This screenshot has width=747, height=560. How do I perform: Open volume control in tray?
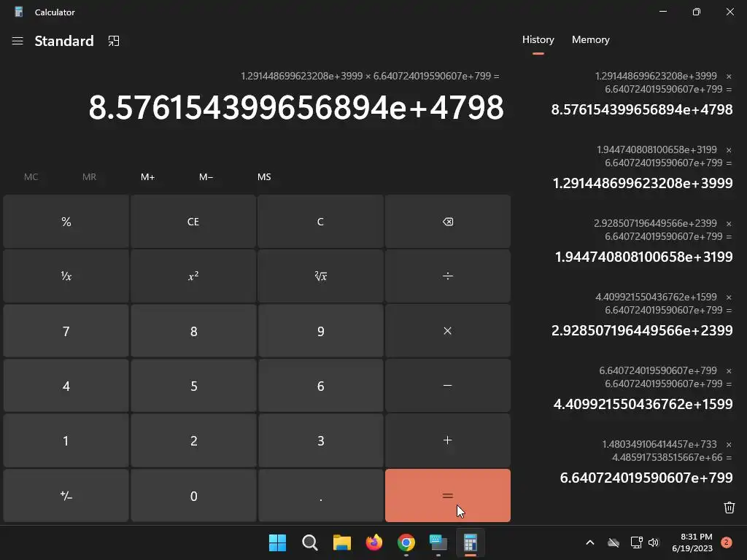pyautogui.click(x=654, y=542)
